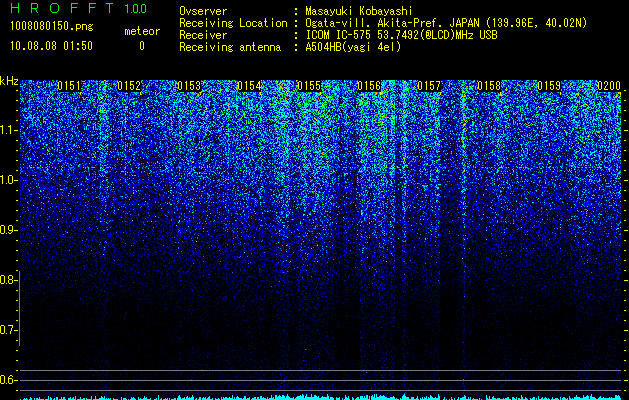This screenshot has height=400, width=629.
Task: Click the Ovserver field label
Action: tap(203, 11)
